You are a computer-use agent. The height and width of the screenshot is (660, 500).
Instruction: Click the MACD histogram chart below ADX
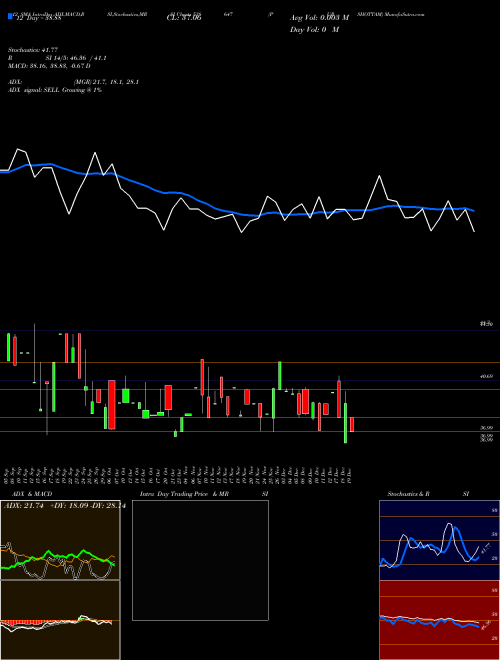coord(60,620)
